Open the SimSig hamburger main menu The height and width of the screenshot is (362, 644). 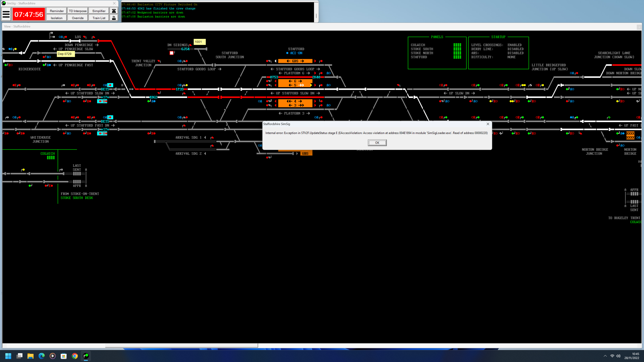[6, 14]
